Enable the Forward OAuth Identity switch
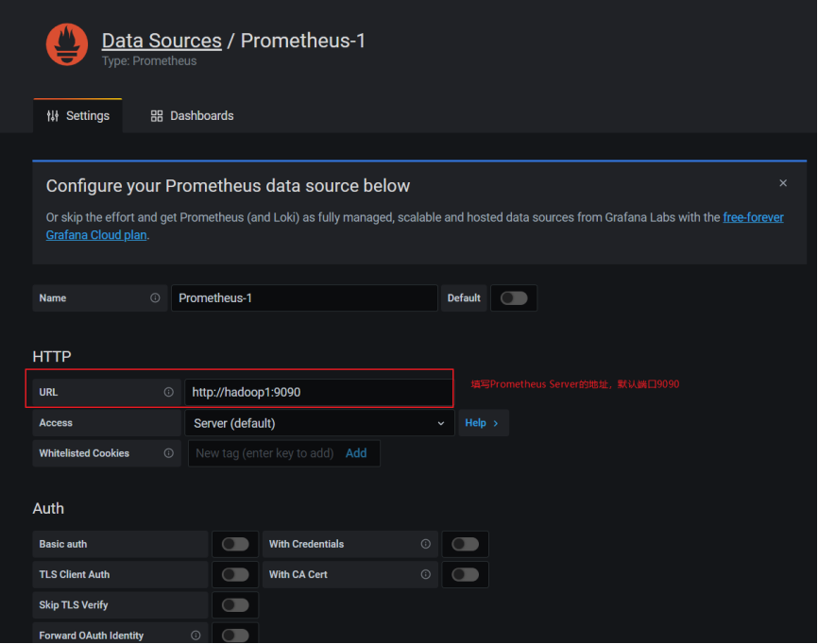Screen dimensions: 818x644 (x=235, y=636)
